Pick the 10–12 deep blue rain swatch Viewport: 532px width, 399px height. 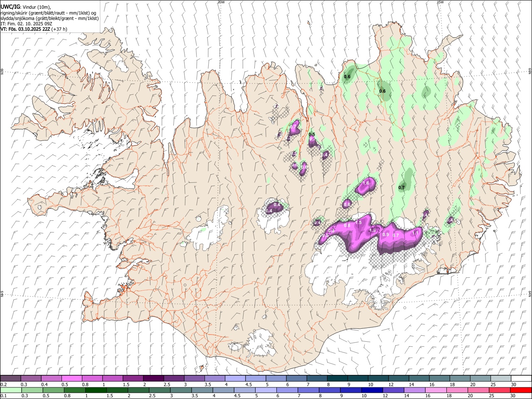click(x=372, y=390)
